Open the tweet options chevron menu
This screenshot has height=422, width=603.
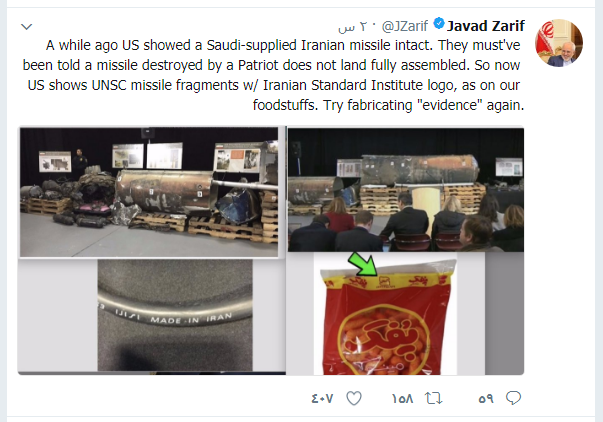tap(27, 27)
